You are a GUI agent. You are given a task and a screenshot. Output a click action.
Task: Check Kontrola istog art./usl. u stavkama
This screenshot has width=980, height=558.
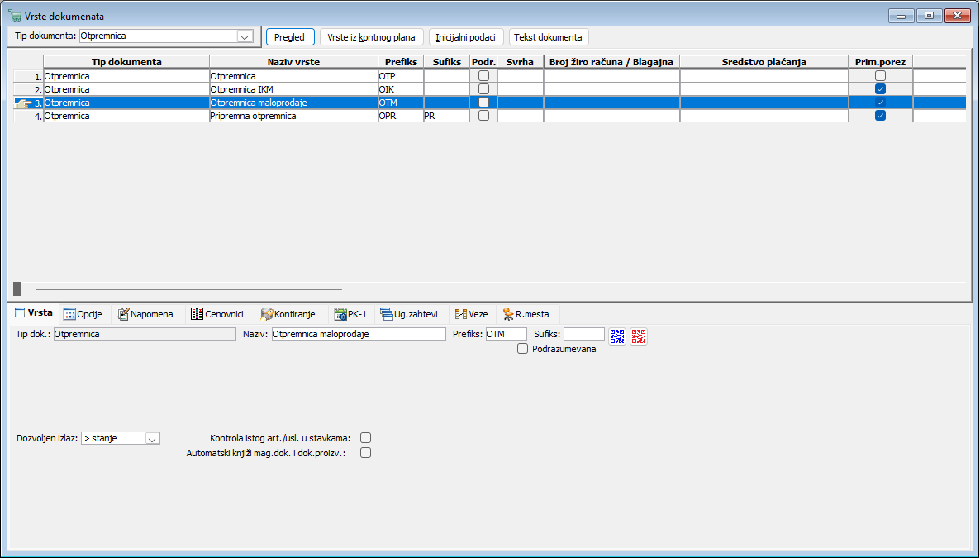(365, 438)
